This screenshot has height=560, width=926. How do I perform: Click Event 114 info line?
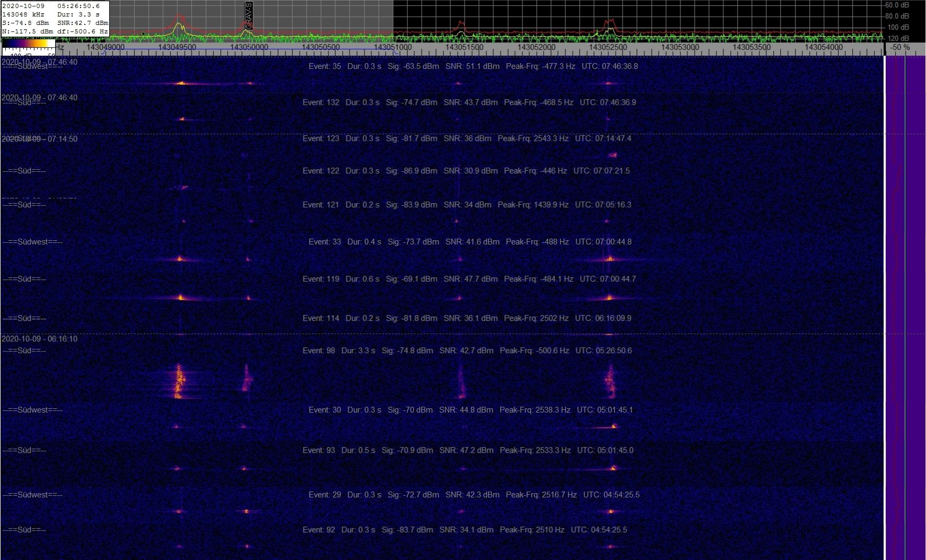point(467,318)
